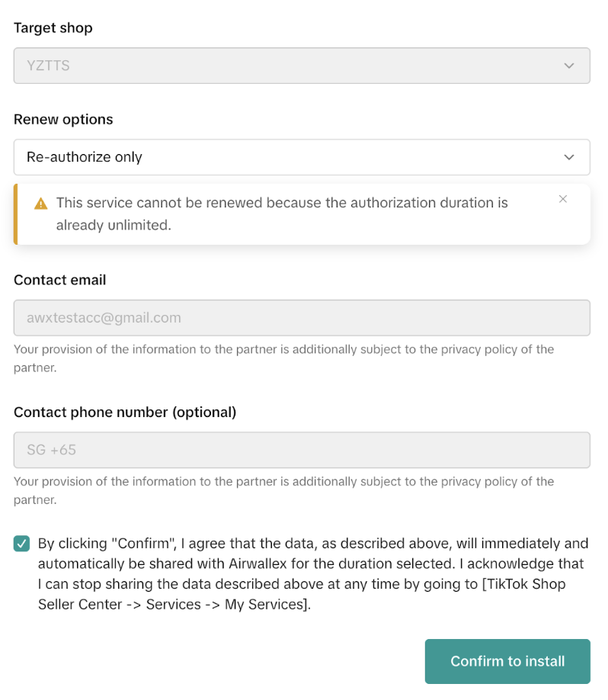Click the Target shop label
608x700 pixels.
point(53,28)
